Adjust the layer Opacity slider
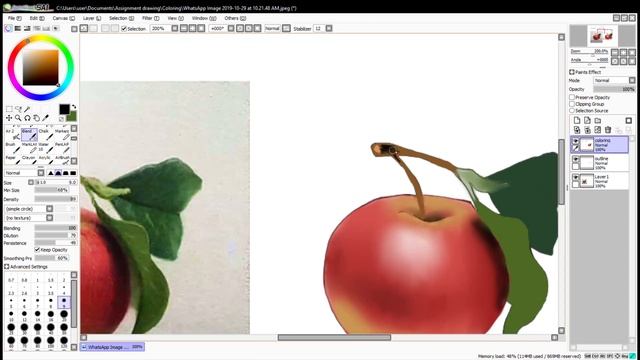Screen dimensions: 640x360 click(614, 89)
